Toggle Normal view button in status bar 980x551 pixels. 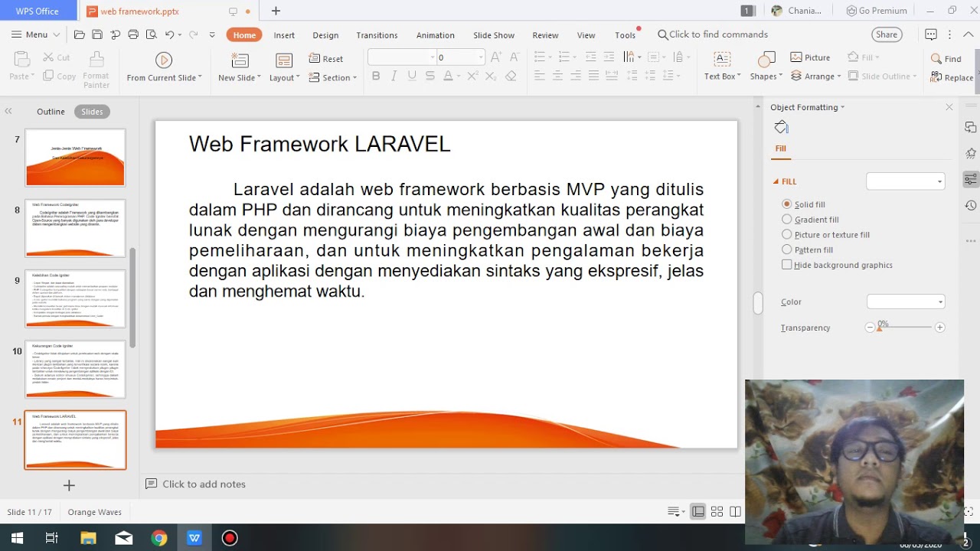698,512
